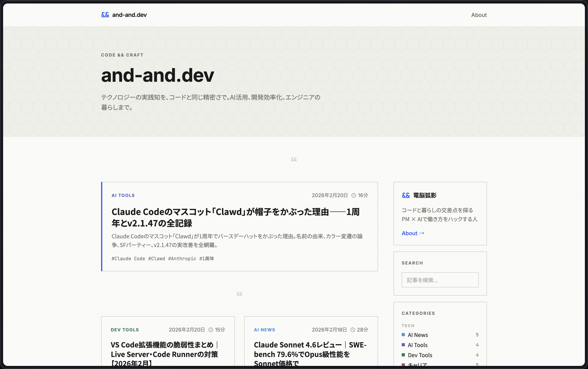Click the blue square beside AI News category
Viewport: 588px width, 369px height.
tap(403, 335)
